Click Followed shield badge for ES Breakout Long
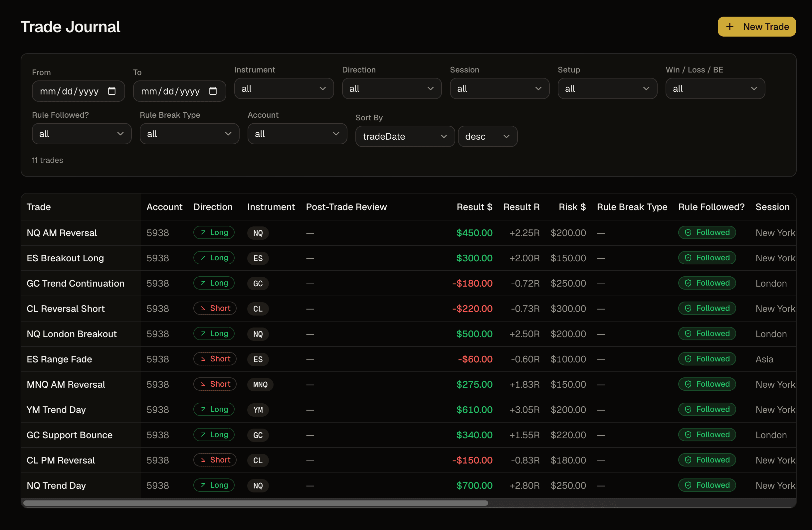 pyautogui.click(x=707, y=258)
